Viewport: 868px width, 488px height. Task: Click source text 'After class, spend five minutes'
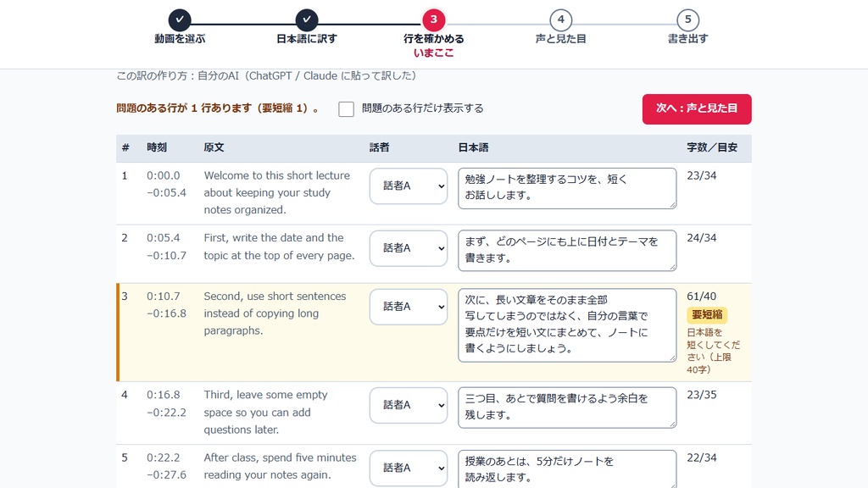point(280,467)
